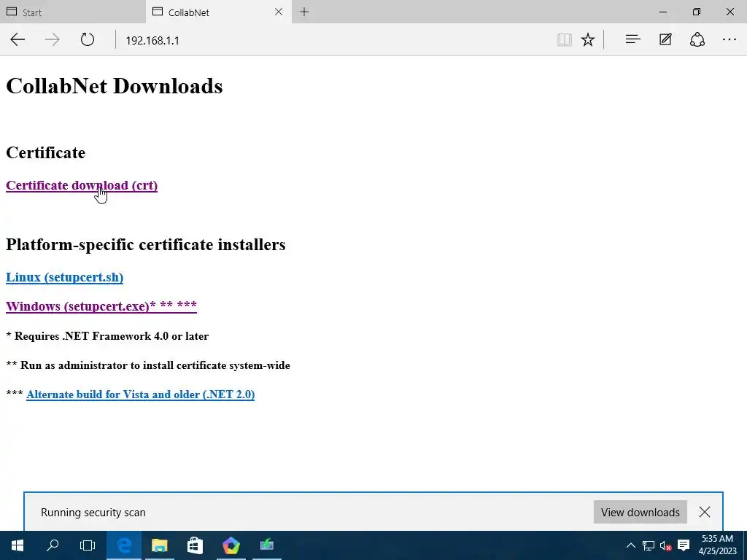Launch the Store app from taskbar

coord(195,545)
